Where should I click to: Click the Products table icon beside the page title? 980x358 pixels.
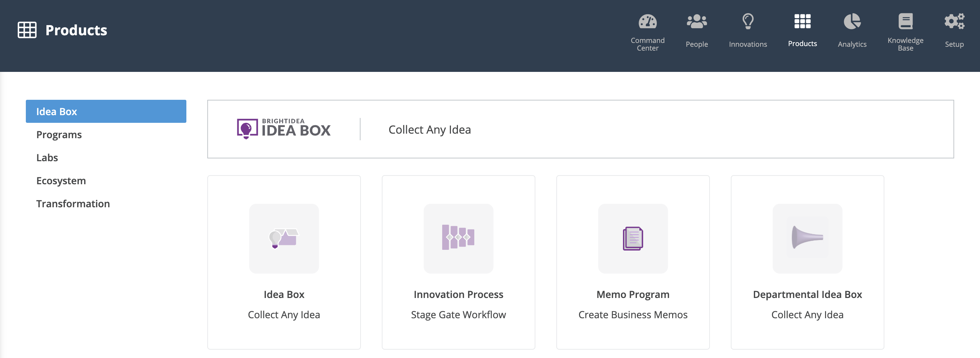coord(27,30)
